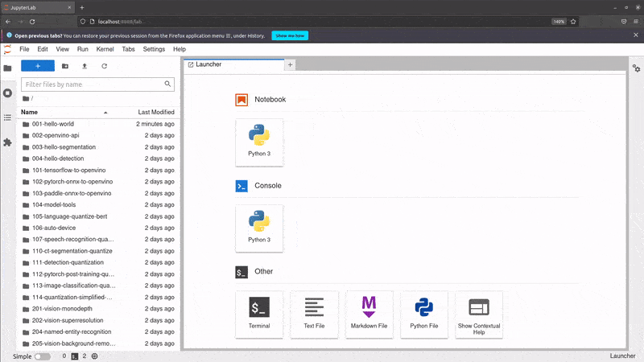Open the File menu
Screen dimensions: 644x362
(24, 49)
